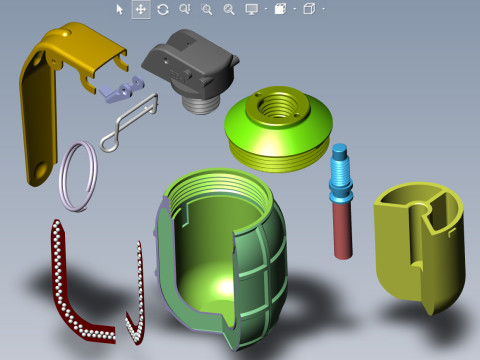Click the shaded cube display style icon
Viewport: 480px width, 360px height.
click(280, 9)
